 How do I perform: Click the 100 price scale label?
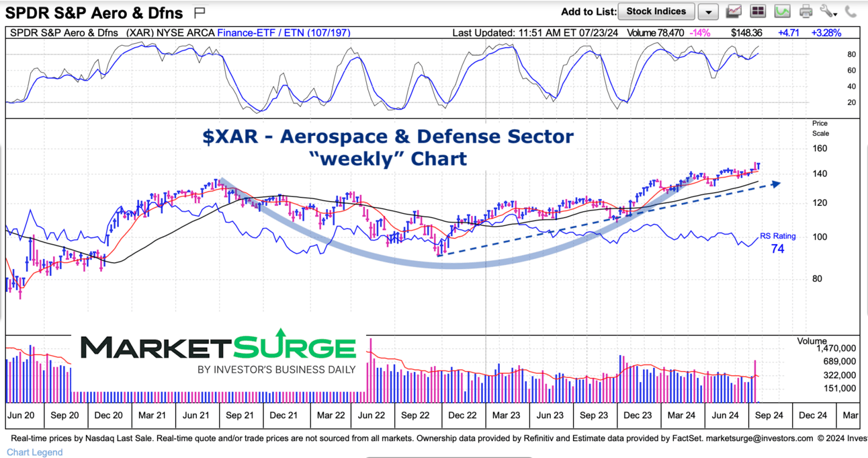click(x=821, y=237)
